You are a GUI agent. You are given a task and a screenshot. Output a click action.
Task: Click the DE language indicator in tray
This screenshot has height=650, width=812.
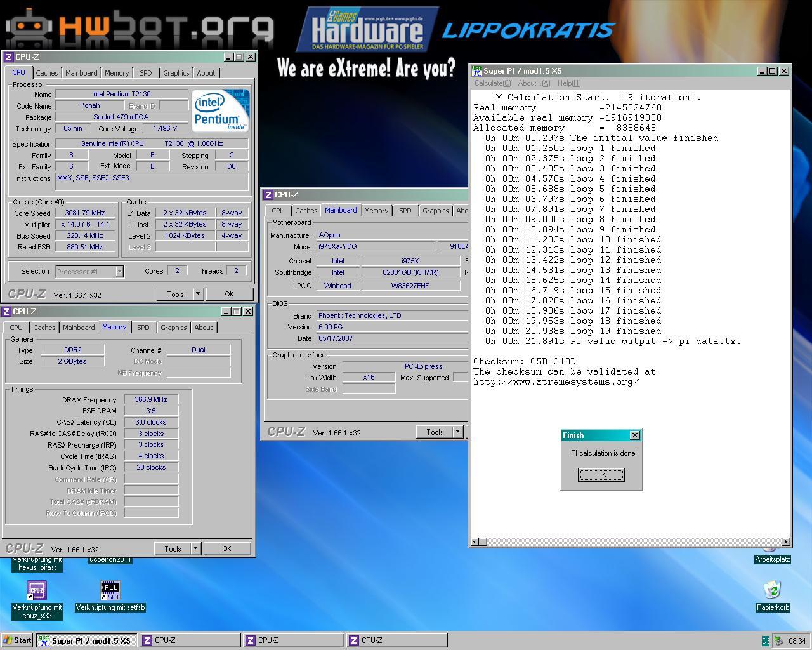(766, 641)
